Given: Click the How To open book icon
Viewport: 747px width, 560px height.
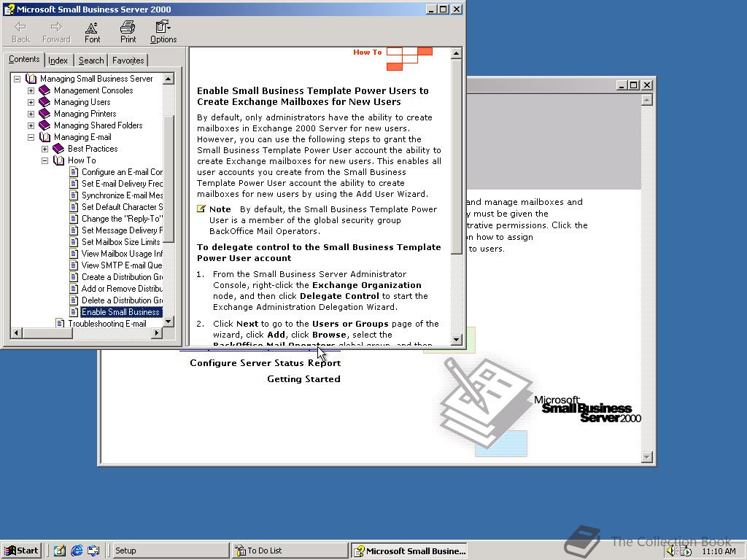Looking at the screenshot, I should tap(58, 160).
